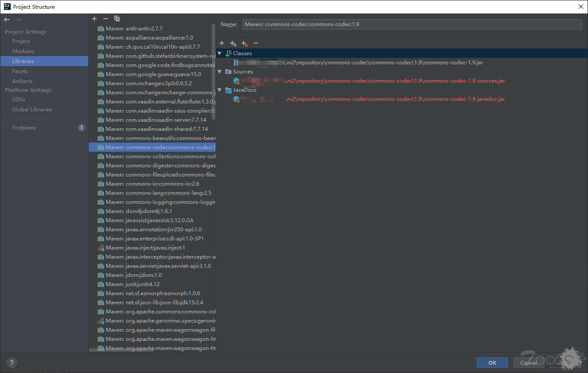Click the specify documentation URL icon
This screenshot has height=373, width=588.
(x=233, y=43)
